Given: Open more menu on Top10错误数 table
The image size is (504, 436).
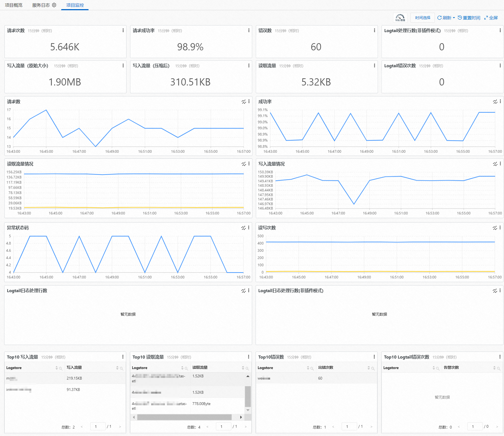Looking at the screenshot, I should point(374,357).
